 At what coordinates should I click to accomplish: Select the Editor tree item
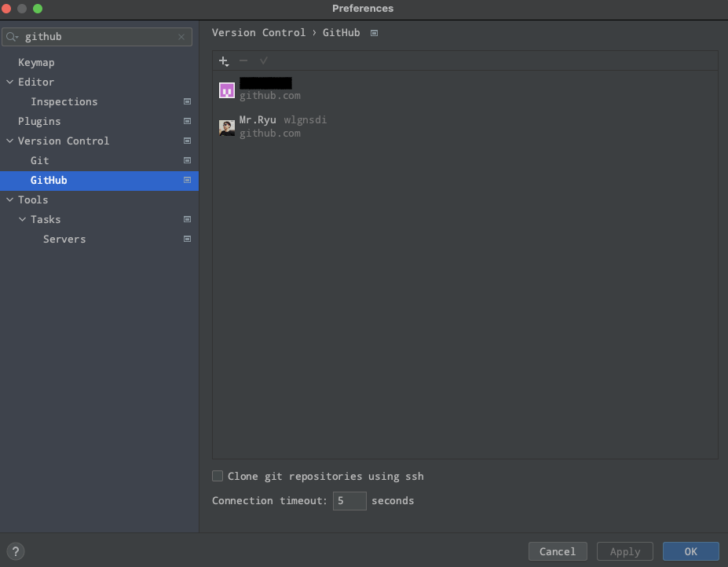(x=100, y=82)
